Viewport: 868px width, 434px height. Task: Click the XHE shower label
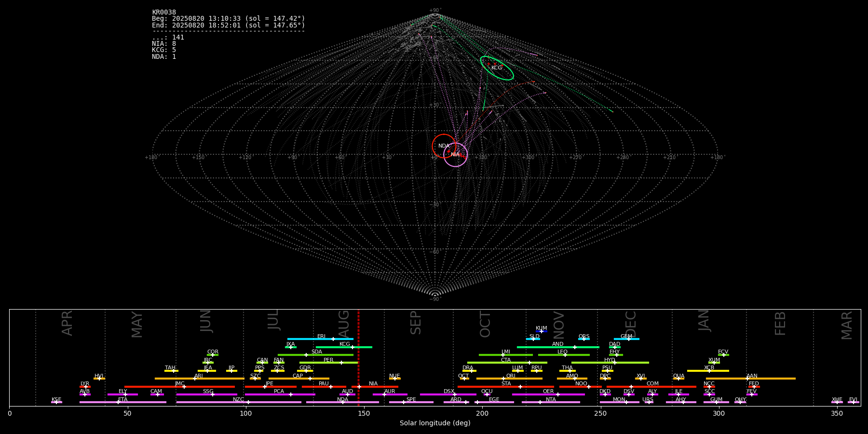[837, 400]
